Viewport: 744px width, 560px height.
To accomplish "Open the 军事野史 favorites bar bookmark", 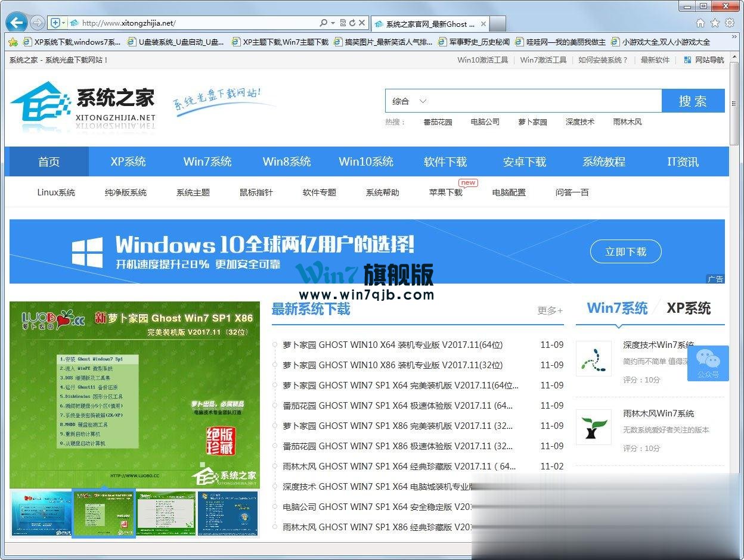I will click(x=474, y=42).
